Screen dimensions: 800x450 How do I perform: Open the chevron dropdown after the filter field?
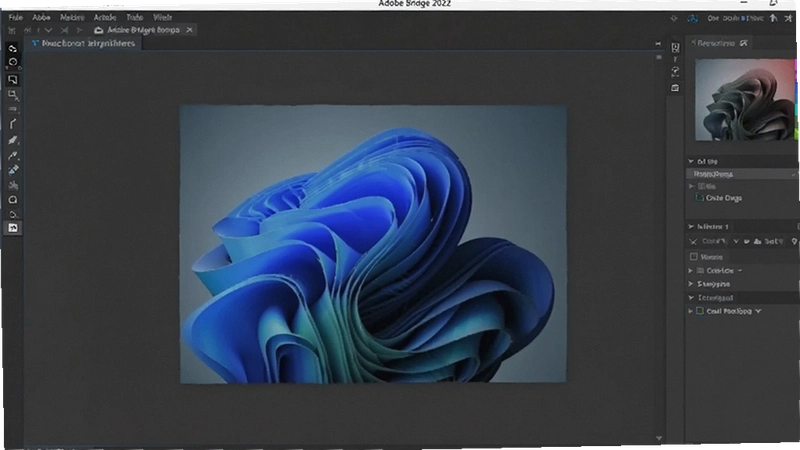[736, 241]
